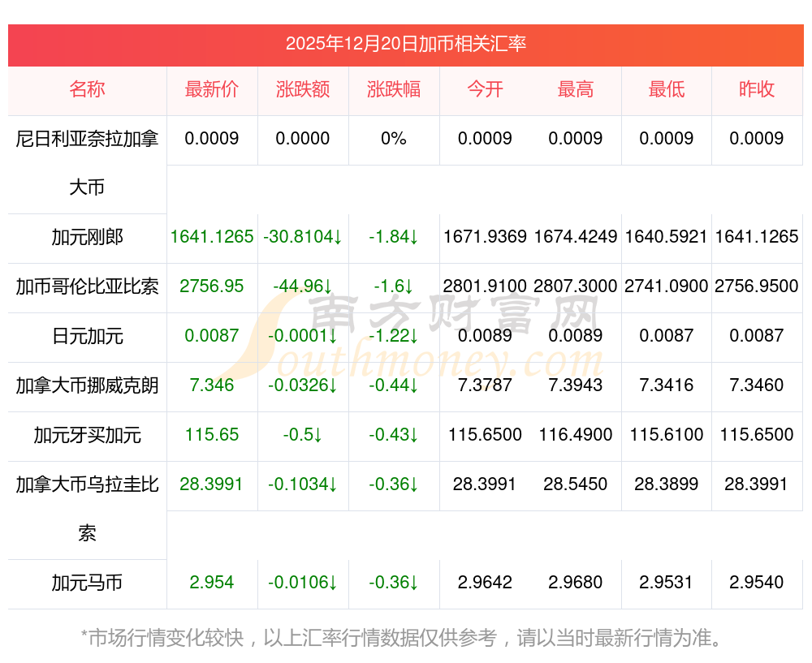812x663 pixels.
Task: Open the 加元刚郎 row name
Action: click(x=87, y=237)
